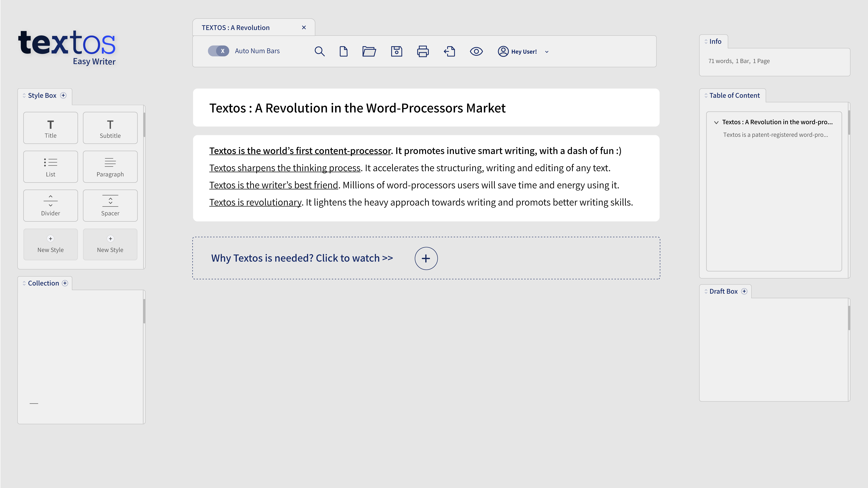The height and width of the screenshot is (488, 868).
Task: Insert a Spacer from Style Box
Action: (110, 205)
